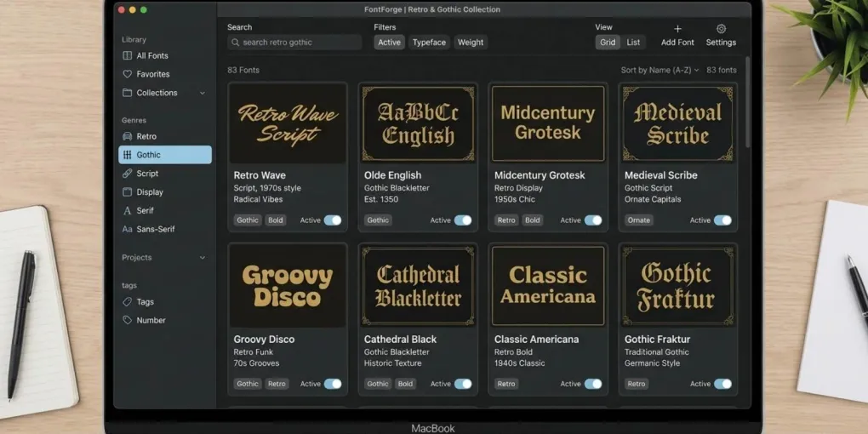Switch to List view
This screenshot has height=434, width=868.
[x=633, y=42]
